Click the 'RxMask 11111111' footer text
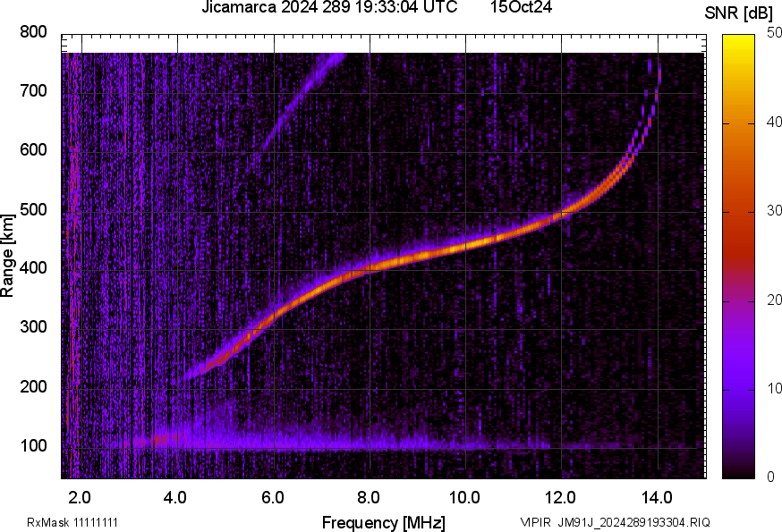The image size is (782, 532). [x=72, y=523]
